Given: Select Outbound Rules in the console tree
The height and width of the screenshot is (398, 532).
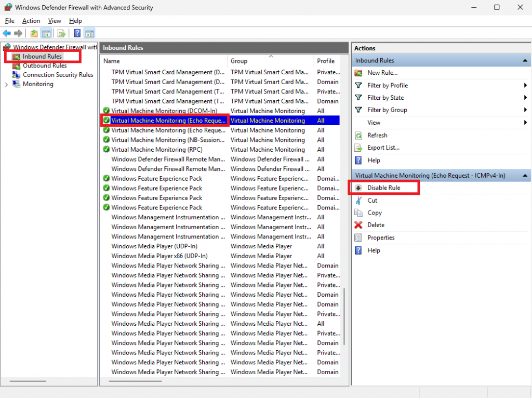Looking at the screenshot, I should coord(45,65).
